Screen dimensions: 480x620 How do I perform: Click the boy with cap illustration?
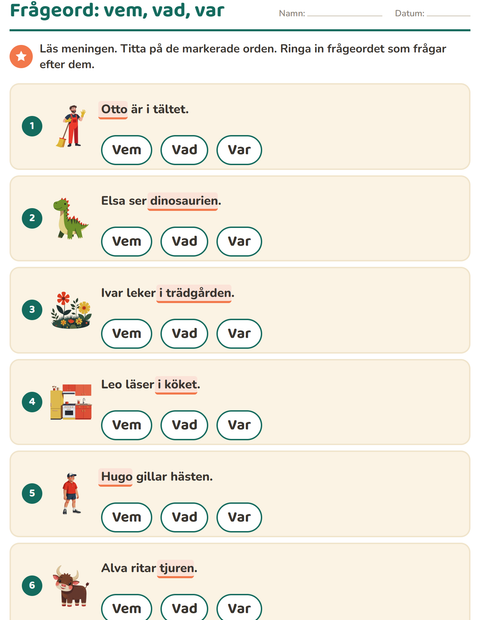[71, 493]
